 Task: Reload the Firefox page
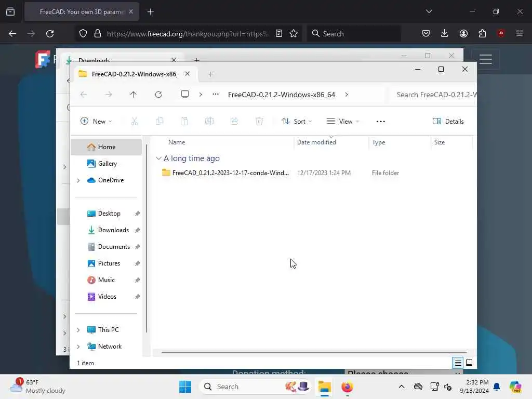[x=50, y=34]
